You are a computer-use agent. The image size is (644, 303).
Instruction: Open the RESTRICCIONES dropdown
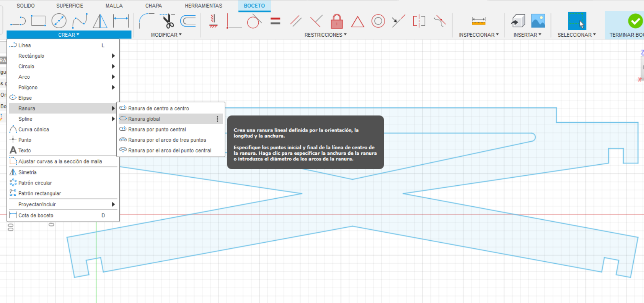[x=326, y=35]
